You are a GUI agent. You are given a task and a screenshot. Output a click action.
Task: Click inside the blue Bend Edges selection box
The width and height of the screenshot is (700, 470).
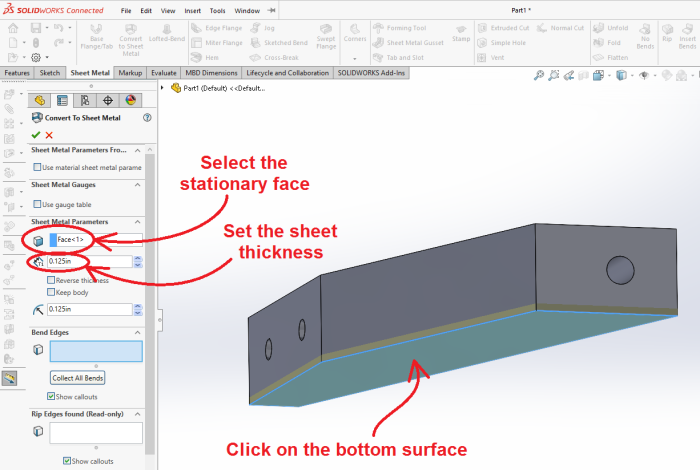tap(96, 350)
